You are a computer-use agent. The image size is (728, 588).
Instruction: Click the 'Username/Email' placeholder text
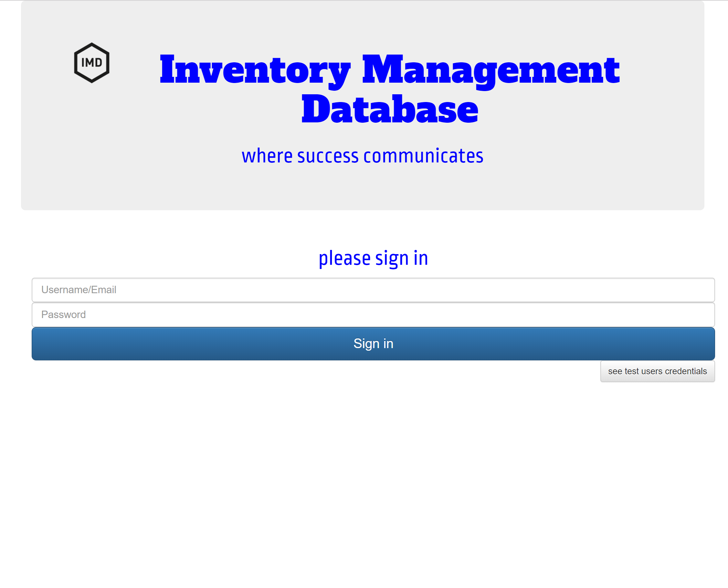tap(79, 290)
